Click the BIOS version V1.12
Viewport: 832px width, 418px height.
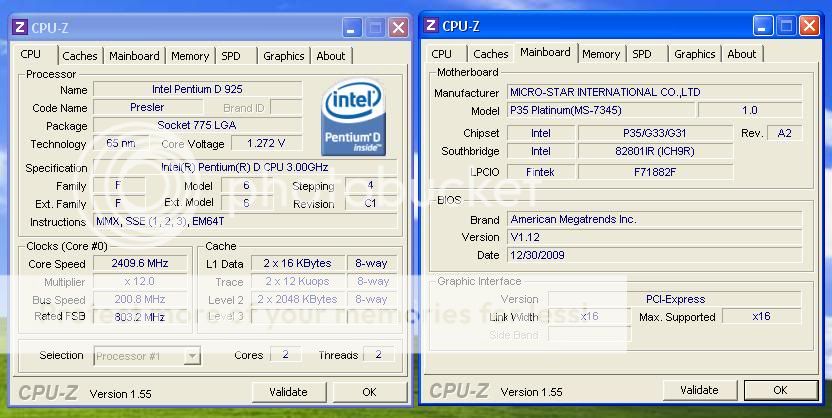(655, 237)
